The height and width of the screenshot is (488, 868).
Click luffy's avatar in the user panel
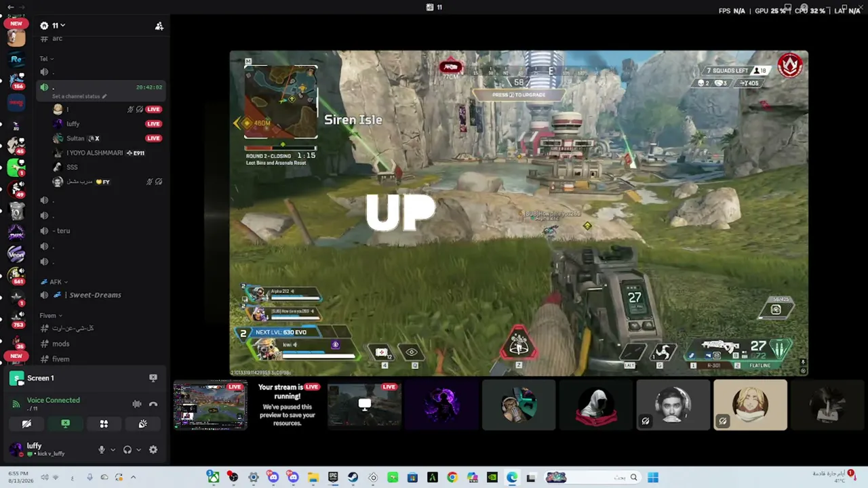[16, 449]
